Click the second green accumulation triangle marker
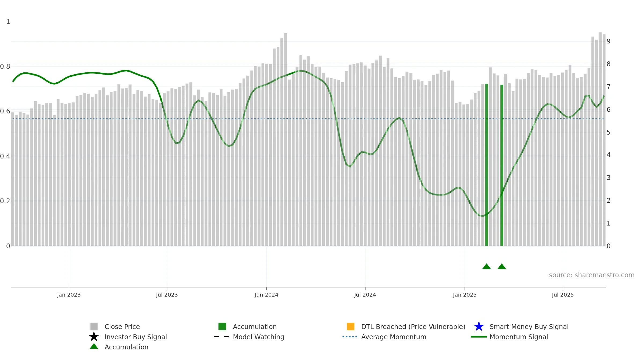 (x=502, y=266)
